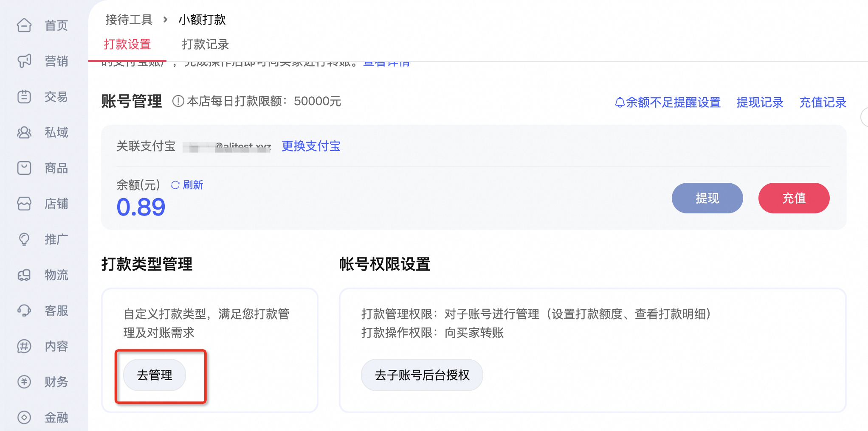The height and width of the screenshot is (431, 868).
Task: Open 余额不足提醒设置 link
Action: click(673, 102)
